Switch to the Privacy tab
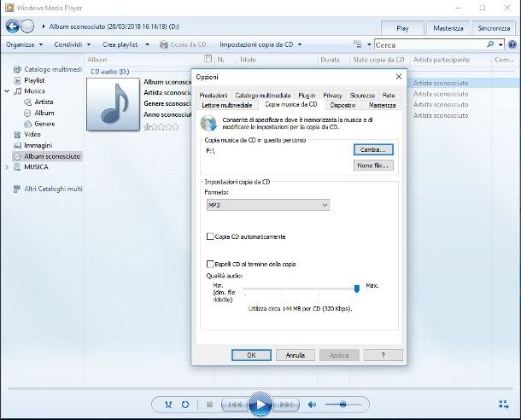Image resolution: width=521 pixels, height=420 pixels. (x=332, y=96)
